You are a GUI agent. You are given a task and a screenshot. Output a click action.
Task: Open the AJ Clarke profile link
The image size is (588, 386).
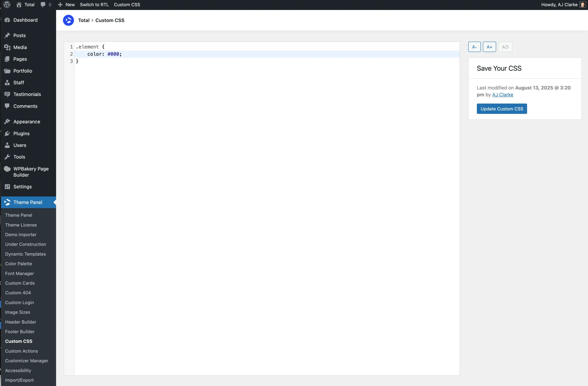[503, 95]
